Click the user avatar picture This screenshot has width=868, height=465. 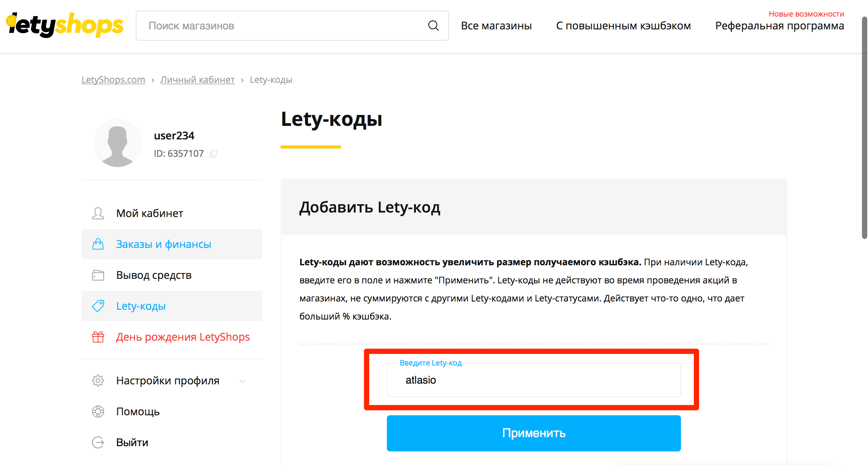tap(117, 143)
